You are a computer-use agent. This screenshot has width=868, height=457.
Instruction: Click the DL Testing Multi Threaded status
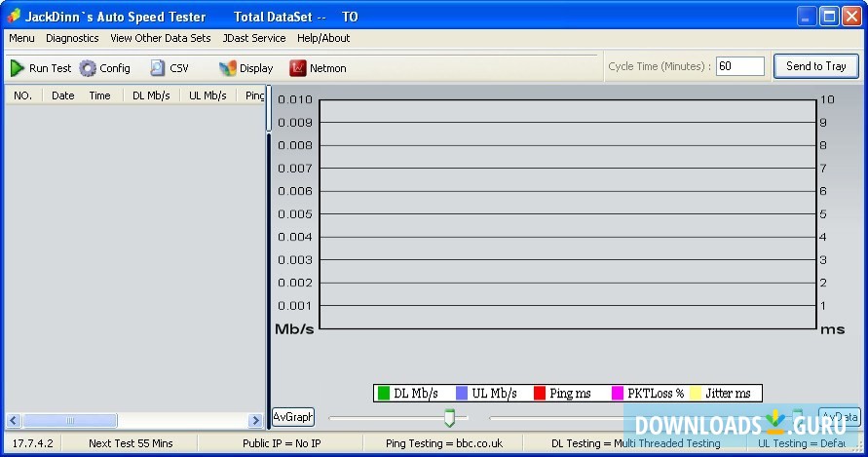(x=635, y=443)
